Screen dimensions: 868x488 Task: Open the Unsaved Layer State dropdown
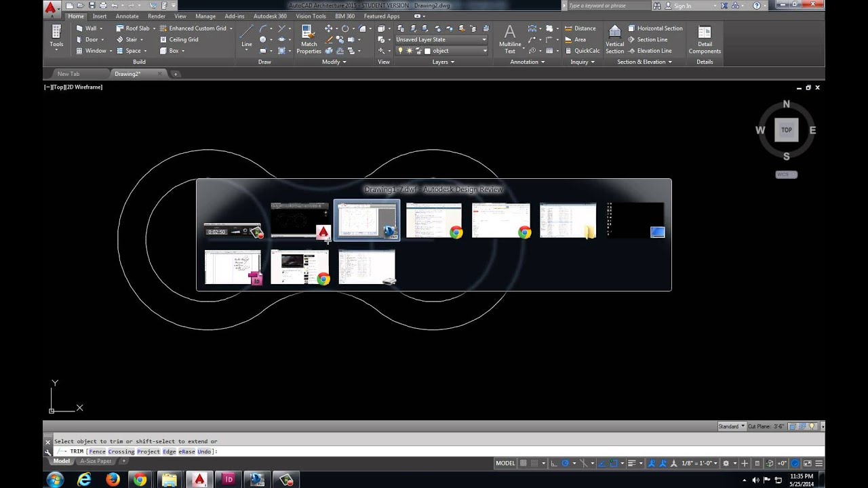pos(441,39)
